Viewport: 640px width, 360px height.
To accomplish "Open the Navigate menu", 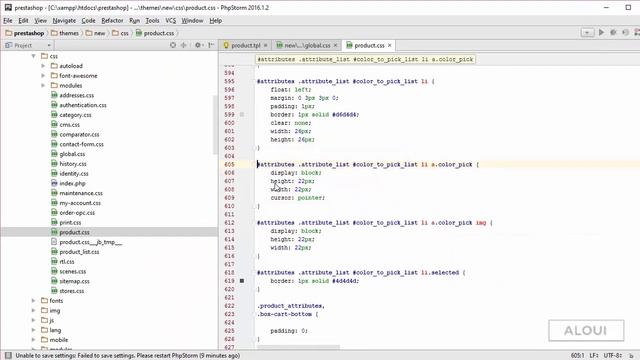I will 64,20.
